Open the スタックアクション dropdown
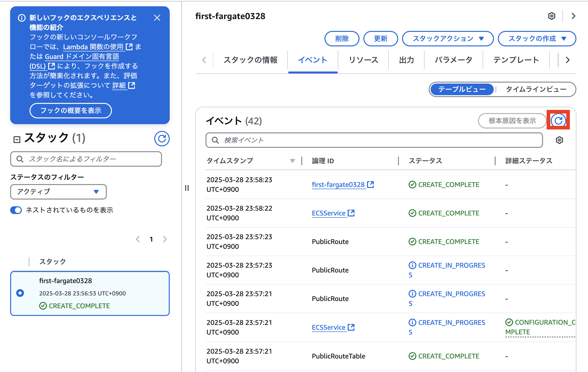 [x=448, y=39]
